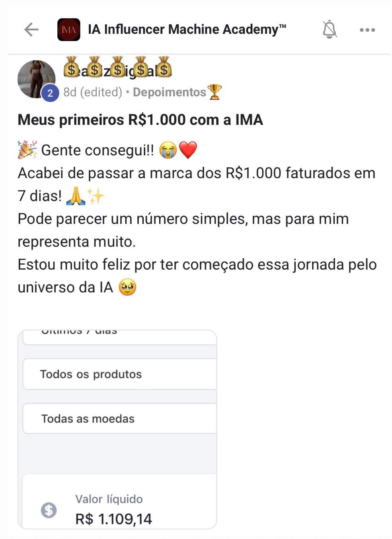Open the three-dot more options menu

(367, 30)
